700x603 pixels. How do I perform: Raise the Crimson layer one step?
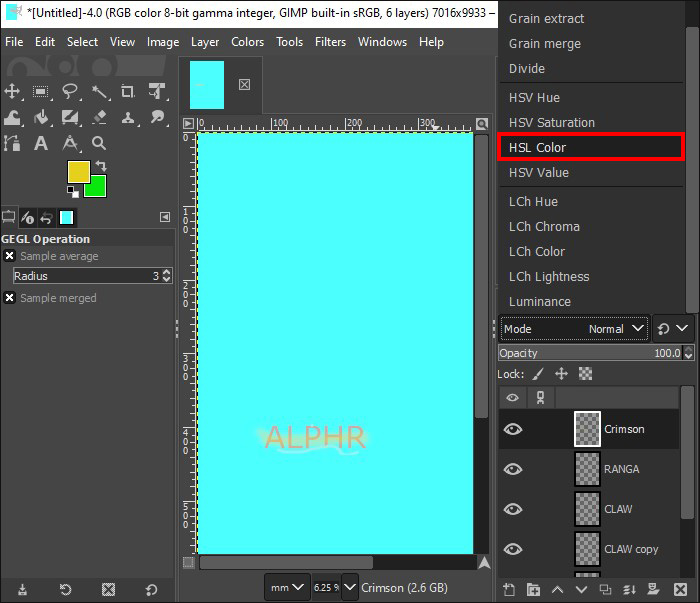(x=557, y=590)
